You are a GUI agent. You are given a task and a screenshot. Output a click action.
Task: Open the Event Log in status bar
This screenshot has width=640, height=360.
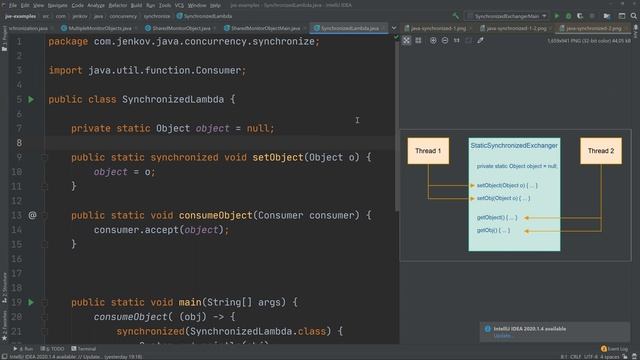pyautogui.click(x=614, y=349)
